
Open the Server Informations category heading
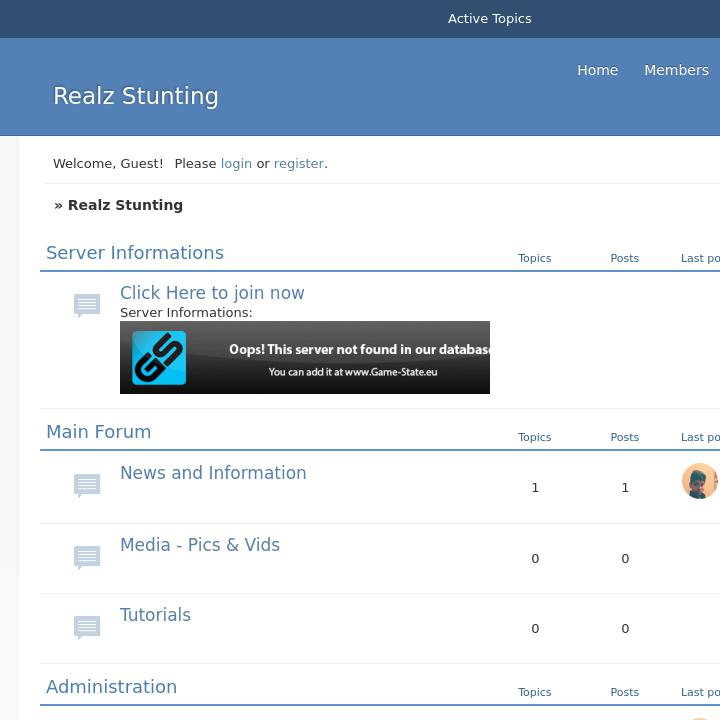coord(135,253)
